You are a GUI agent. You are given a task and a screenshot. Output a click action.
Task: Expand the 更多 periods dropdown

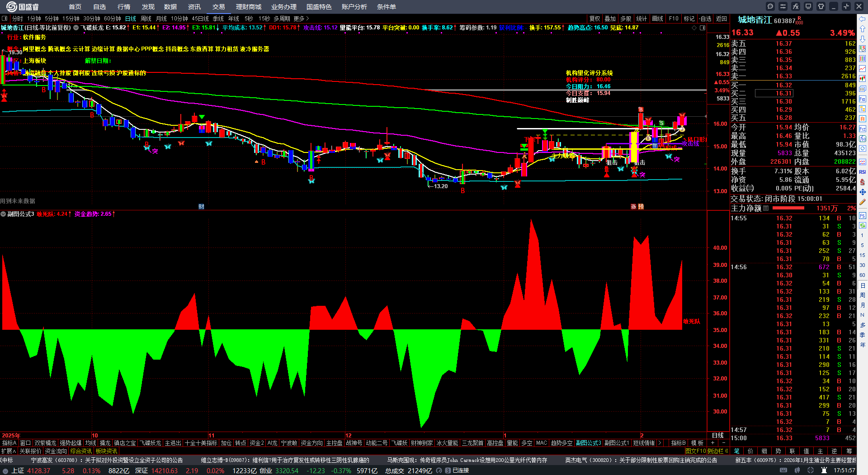pos(301,19)
